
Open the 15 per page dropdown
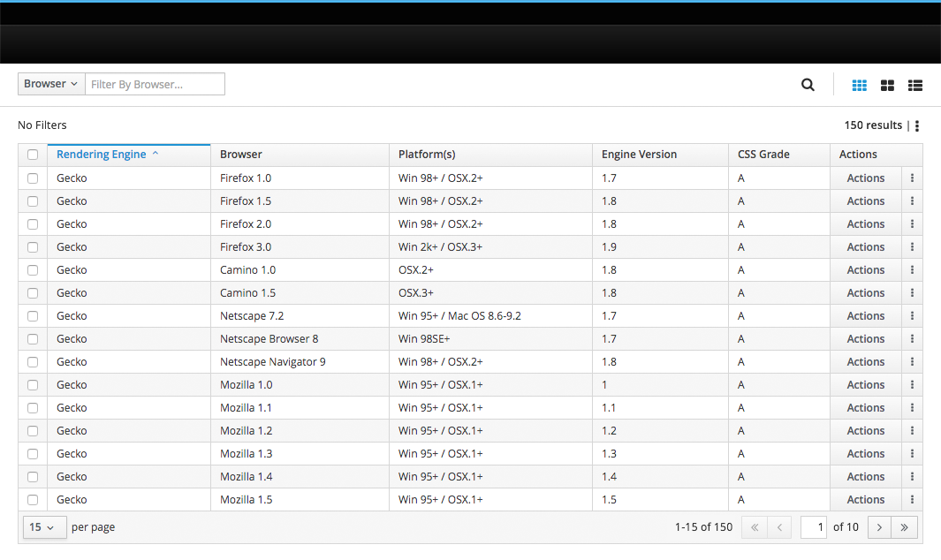(44, 527)
